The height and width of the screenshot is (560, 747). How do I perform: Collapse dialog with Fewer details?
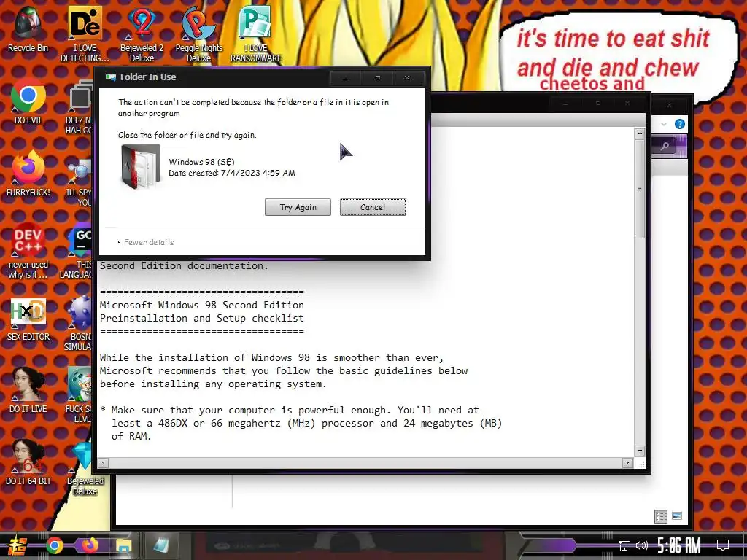click(x=146, y=242)
